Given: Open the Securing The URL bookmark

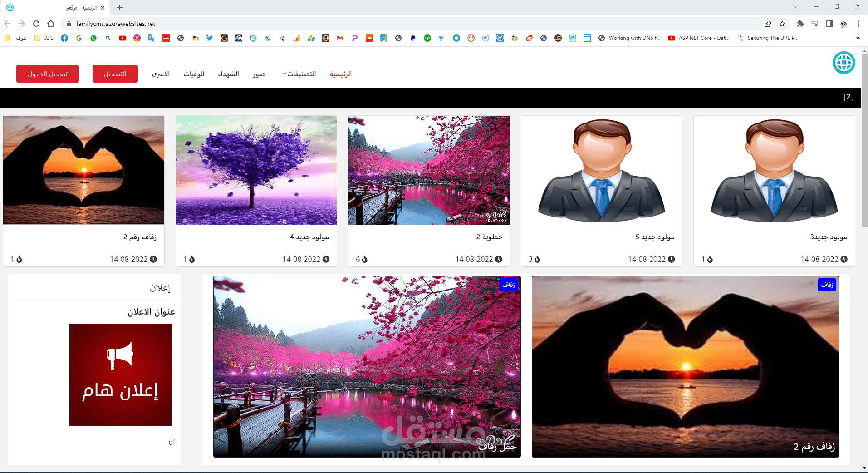Looking at the screenshot, I should [768, 38].
